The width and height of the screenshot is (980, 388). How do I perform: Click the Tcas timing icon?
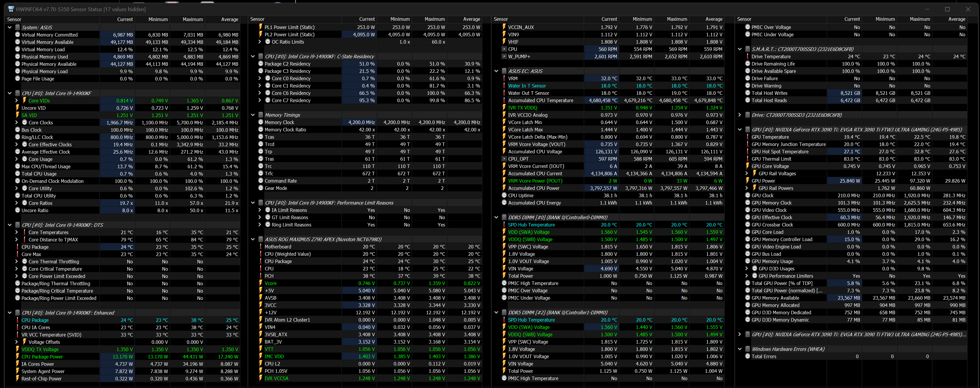tap(261, 137)
